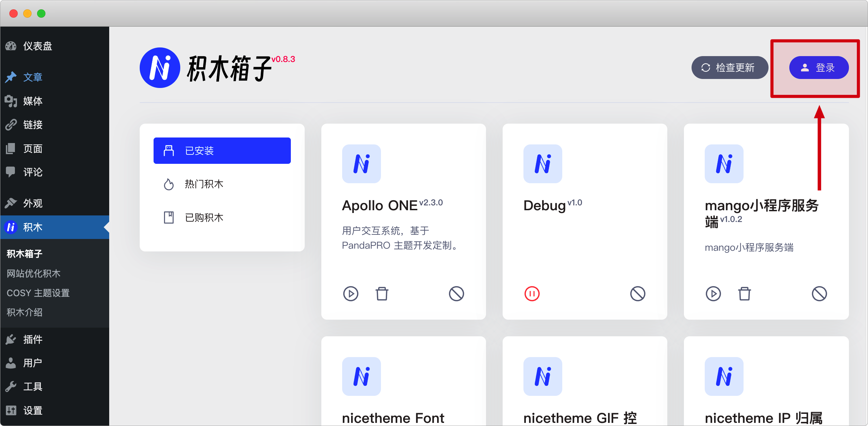Delete Apollo ONE using the trash icon

click(x=382, y=294)
